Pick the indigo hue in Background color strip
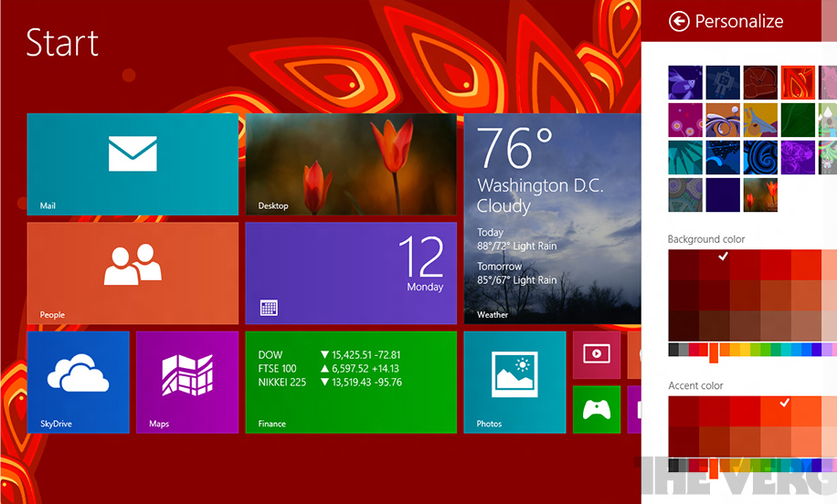The image size is (837, 504). pyautogui.click(x=816, y=350)
